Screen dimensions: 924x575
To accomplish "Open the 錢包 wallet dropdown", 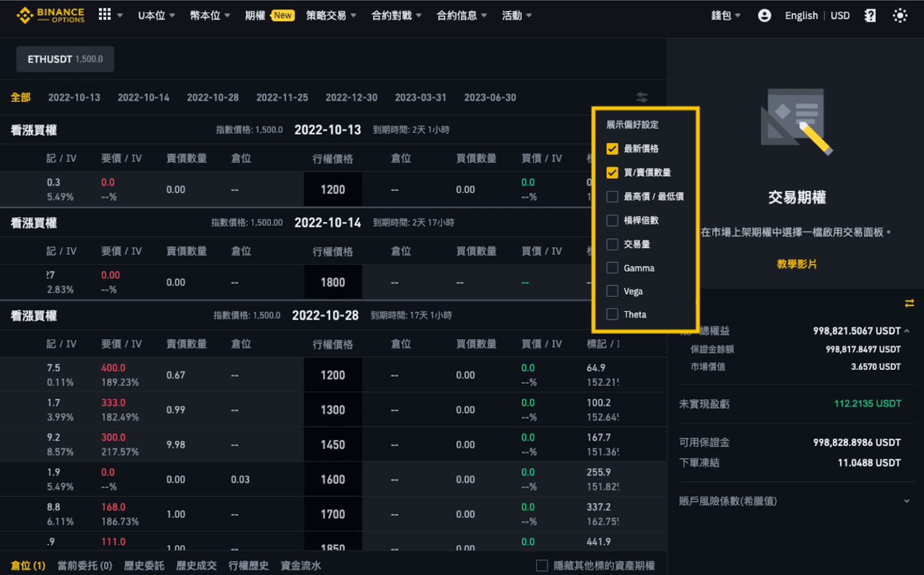I will tap(725, 16).
